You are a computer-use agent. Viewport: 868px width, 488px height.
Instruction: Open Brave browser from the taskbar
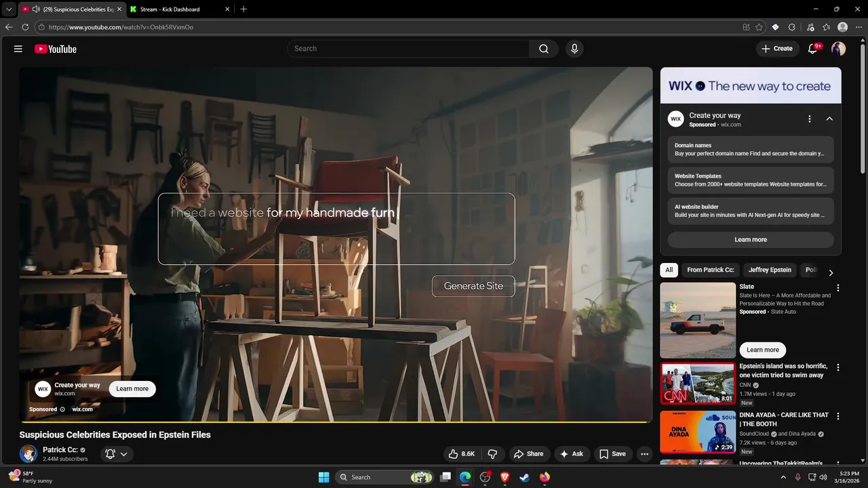[505, 477]
